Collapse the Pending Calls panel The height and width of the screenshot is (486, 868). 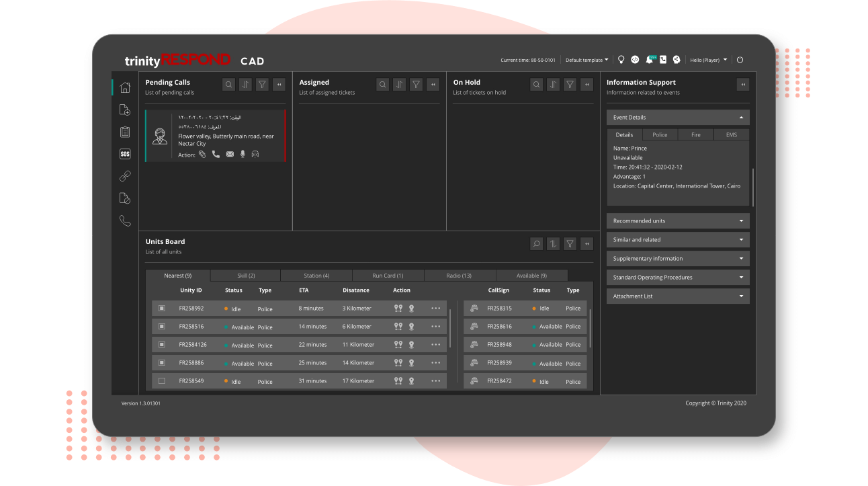[x=279, y=84]
